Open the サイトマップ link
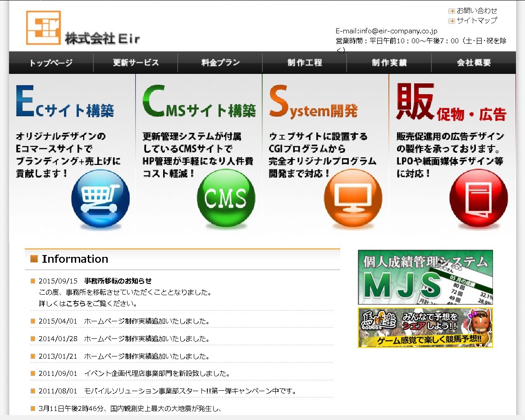Screen dimensions: 525x420 click(x=477, y=20)
